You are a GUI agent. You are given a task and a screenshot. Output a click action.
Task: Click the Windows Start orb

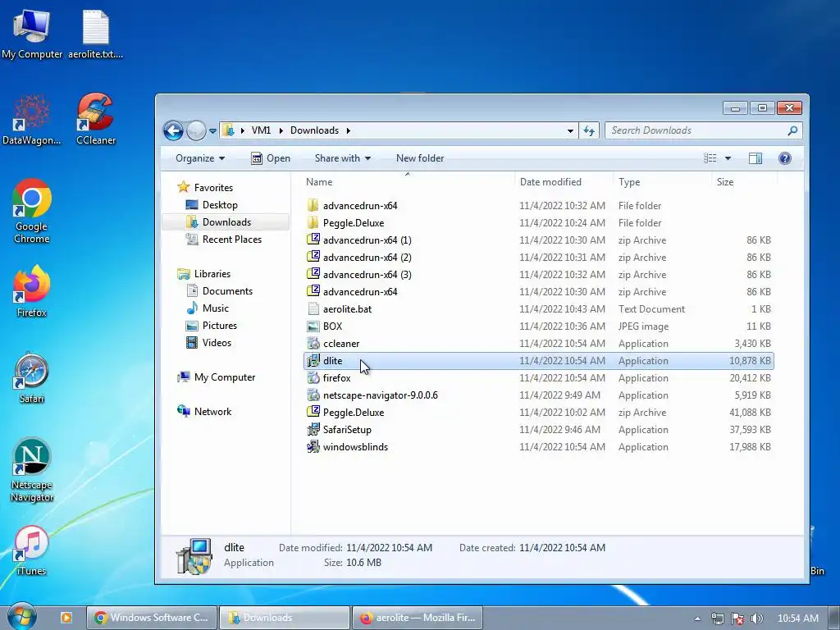click(21, 617)
